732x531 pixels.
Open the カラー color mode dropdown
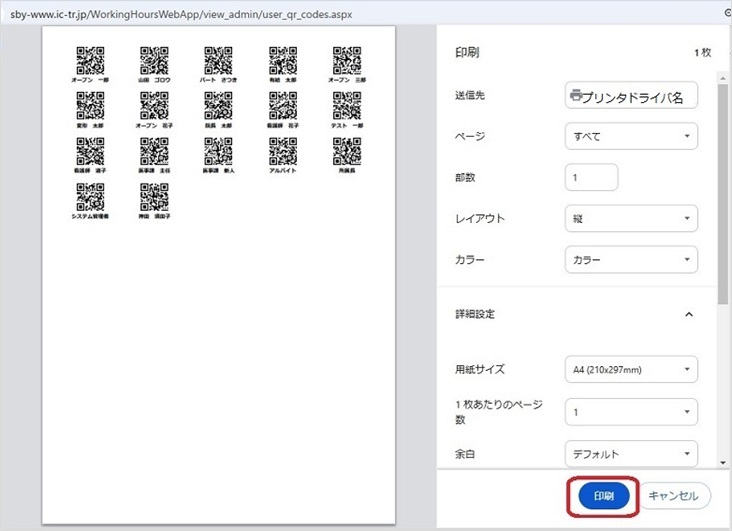631,260
